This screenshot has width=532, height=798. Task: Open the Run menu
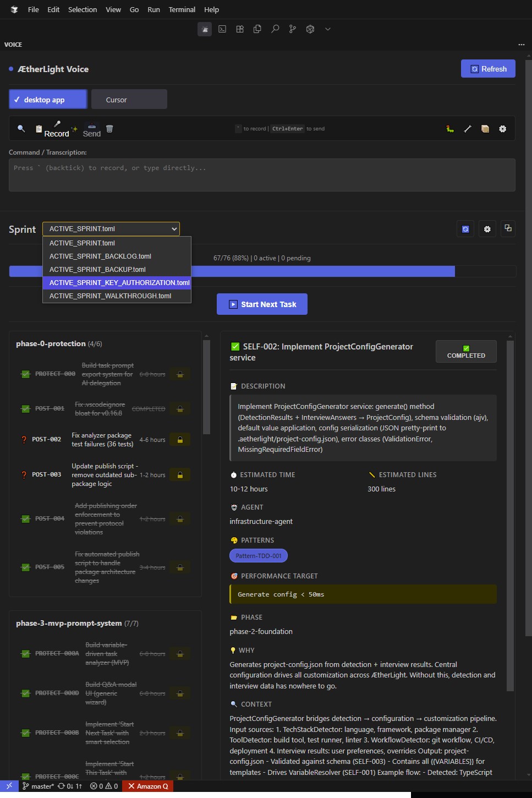153,9
